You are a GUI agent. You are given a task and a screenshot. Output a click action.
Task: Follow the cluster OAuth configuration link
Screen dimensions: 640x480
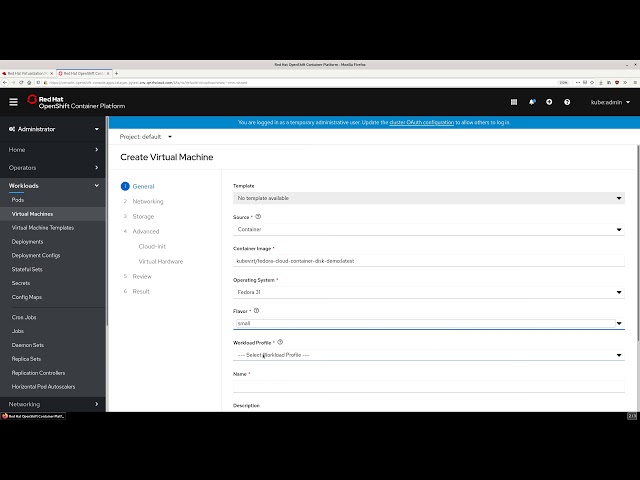[x=421, y=122]
